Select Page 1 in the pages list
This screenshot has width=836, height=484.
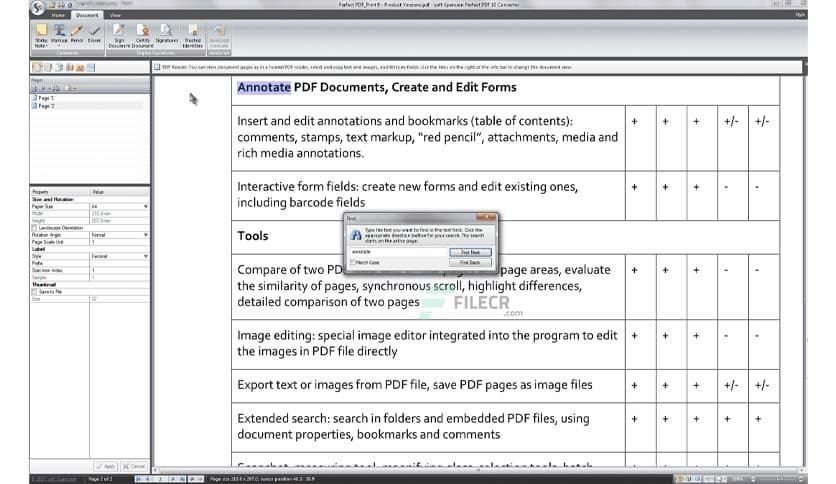coord(44,98)
